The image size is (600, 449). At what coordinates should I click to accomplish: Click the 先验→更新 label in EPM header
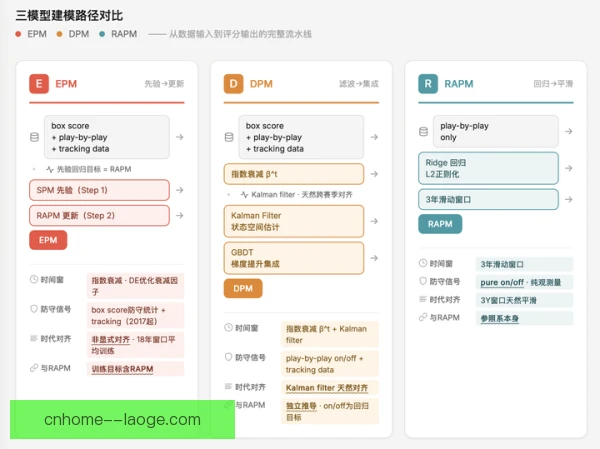pos(164,84)
